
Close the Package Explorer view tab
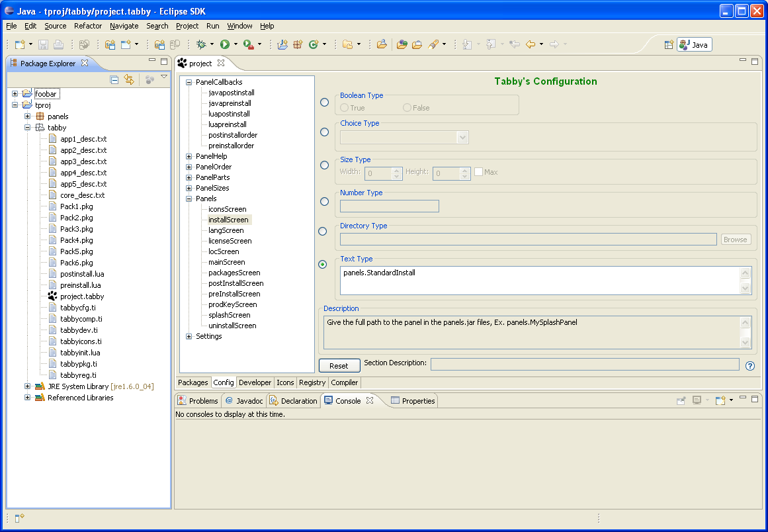(x=85, y=63)
